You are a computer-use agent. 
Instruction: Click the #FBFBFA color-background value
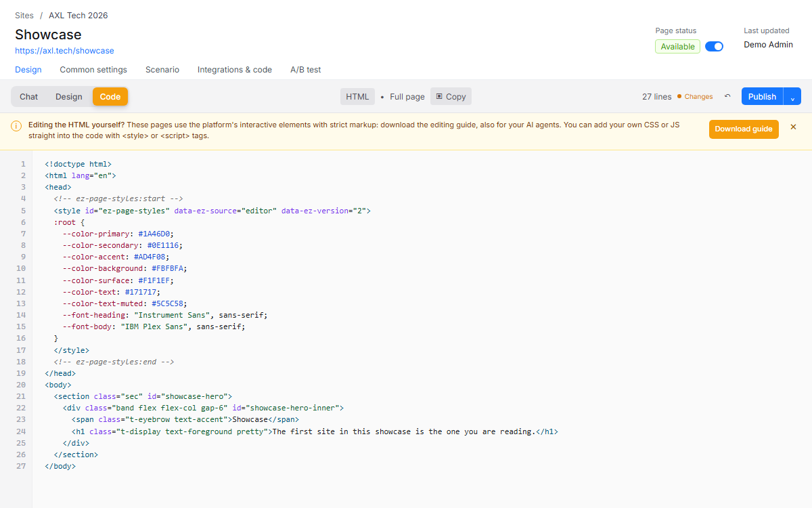click(167, 268)
